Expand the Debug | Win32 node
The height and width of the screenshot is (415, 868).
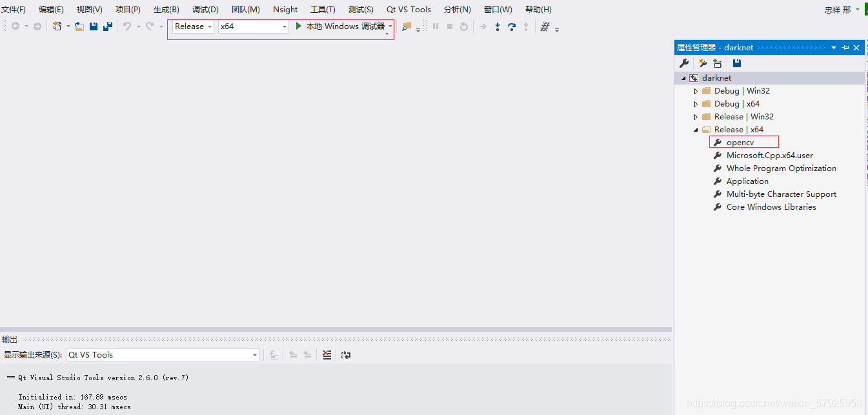[696, 91]
